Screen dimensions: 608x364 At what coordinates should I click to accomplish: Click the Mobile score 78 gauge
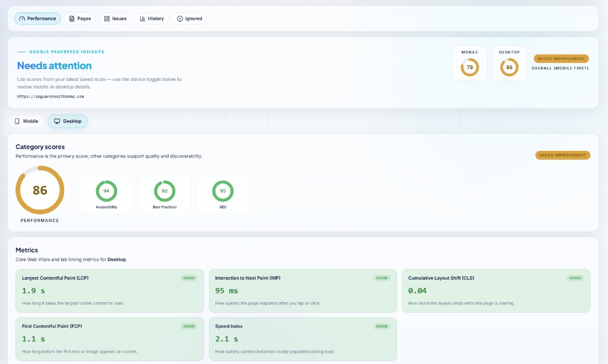click(x=470, y=68)
